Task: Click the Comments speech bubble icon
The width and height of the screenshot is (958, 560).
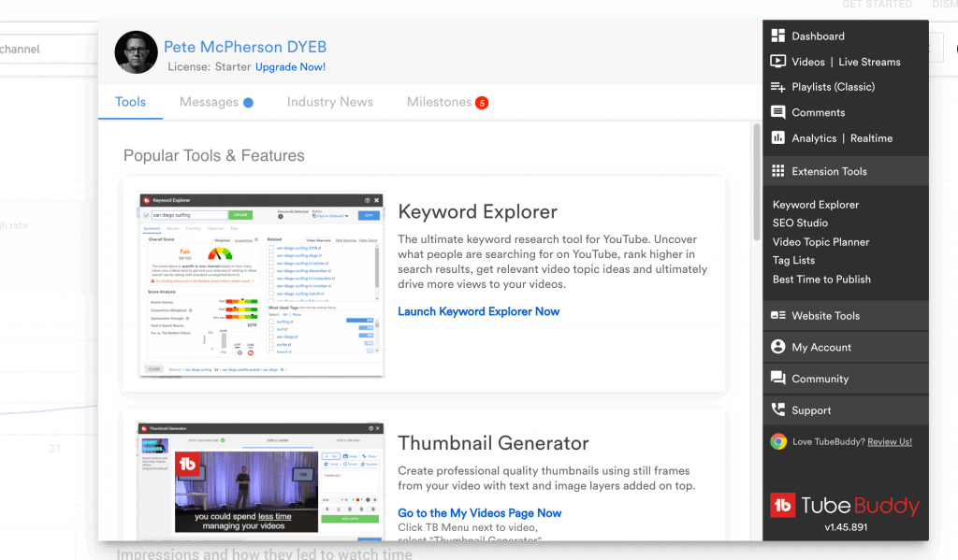Action: (x=777, y=112)
